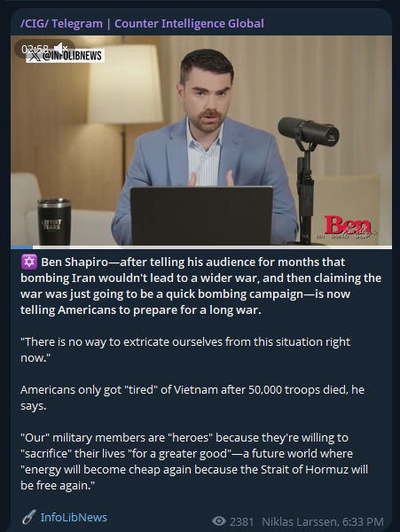Open the InfoLibNews source link
400x532 pixels.
[x=74, y=517]
